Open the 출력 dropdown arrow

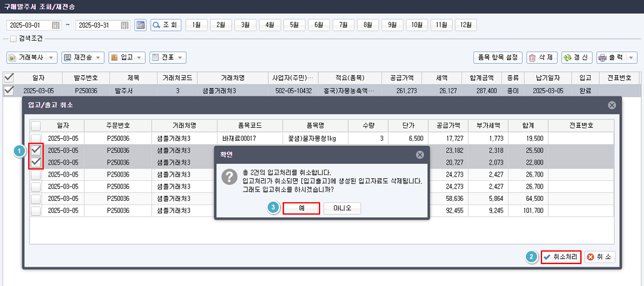(631, 58)
